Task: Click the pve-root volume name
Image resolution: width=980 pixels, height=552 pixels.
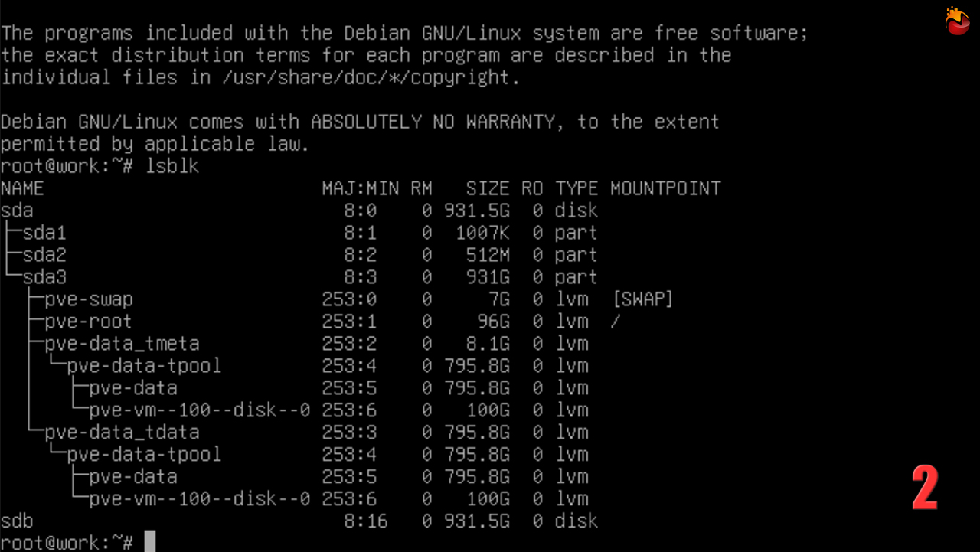Action: point(89,322)
